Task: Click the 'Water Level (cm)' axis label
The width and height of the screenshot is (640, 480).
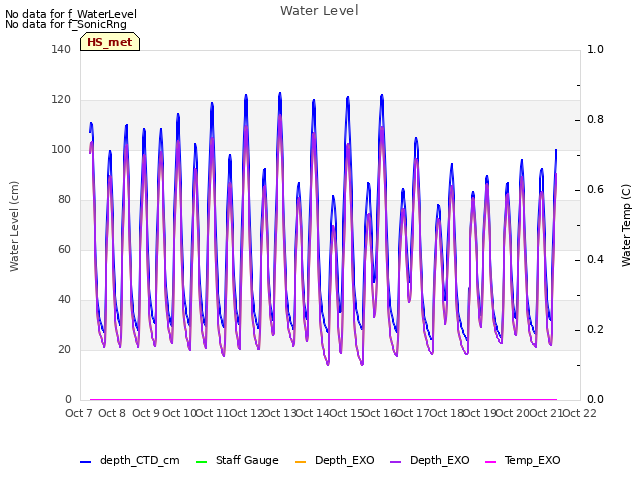Action: (x=14, y=227)
